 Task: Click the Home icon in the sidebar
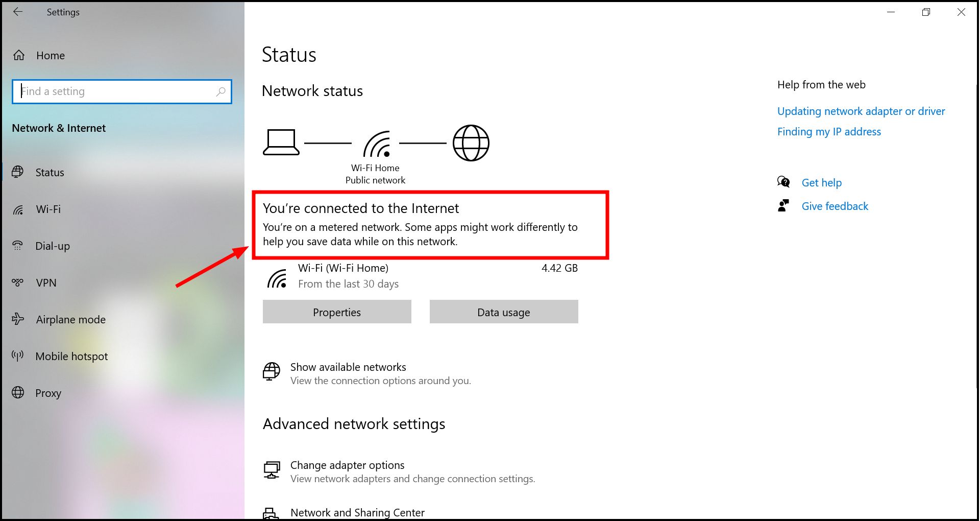[18, 55]
